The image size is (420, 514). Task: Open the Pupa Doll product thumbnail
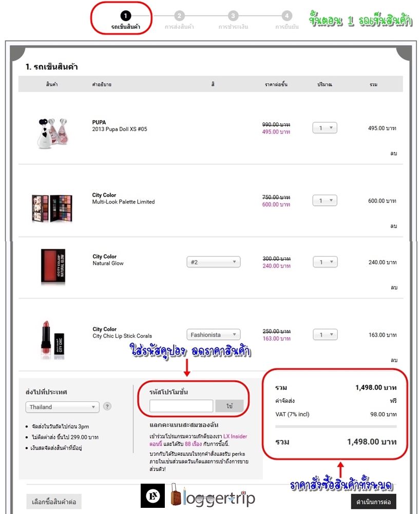[x=53, y=134]
